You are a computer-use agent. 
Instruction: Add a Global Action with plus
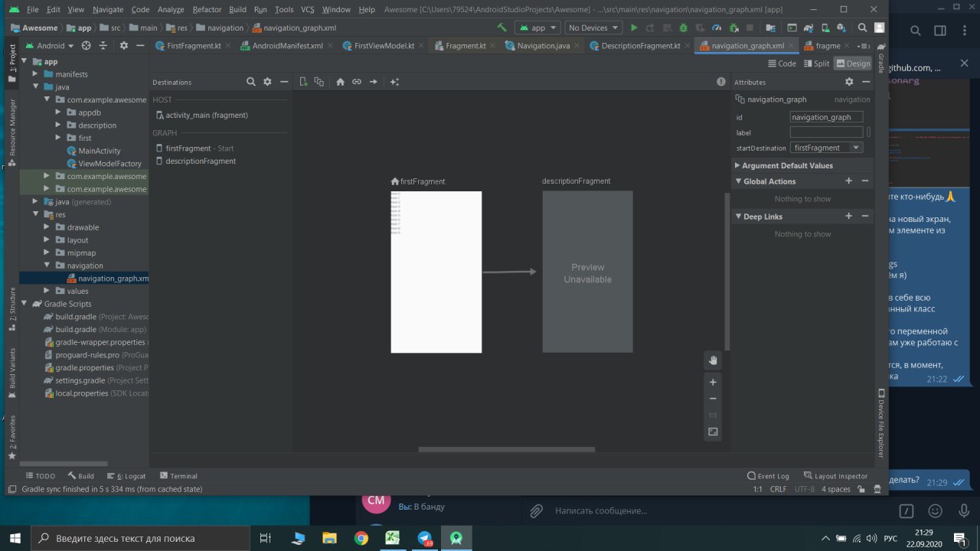click(848, 181)
